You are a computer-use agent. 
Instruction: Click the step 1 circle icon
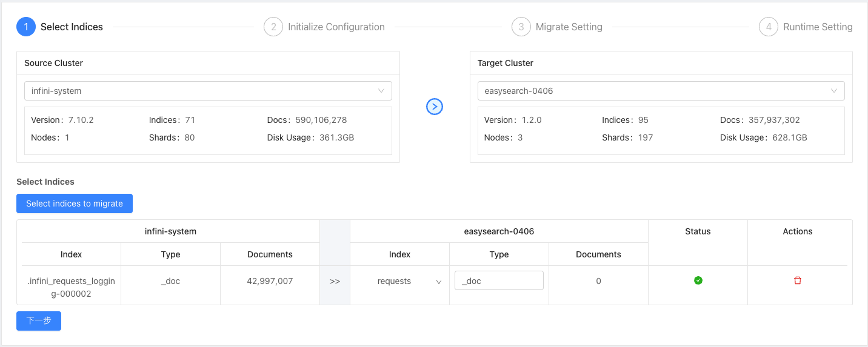(26, 27)
